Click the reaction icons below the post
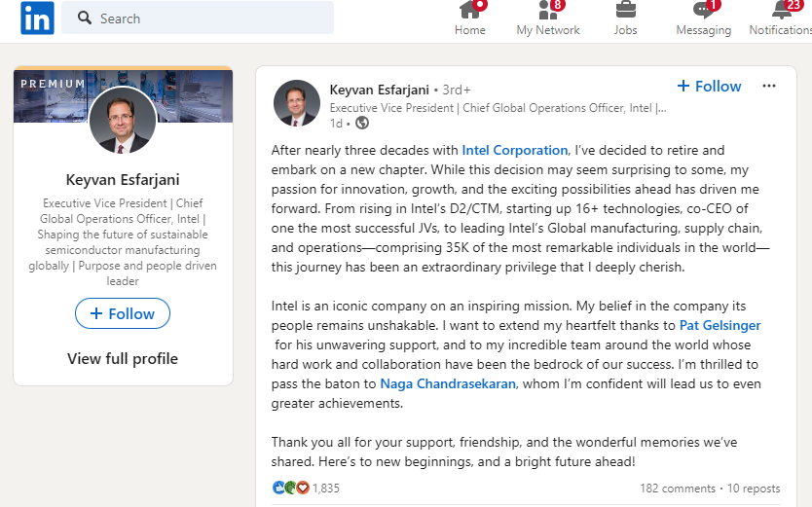812x507 pixels. (291, 488)
